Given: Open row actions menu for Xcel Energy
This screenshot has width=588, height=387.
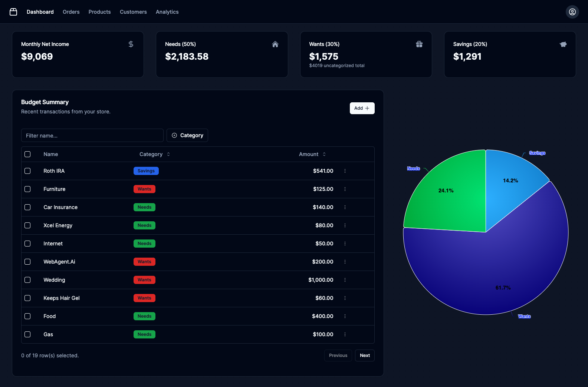Looking at the screenshot, I should tap(345, 225).
